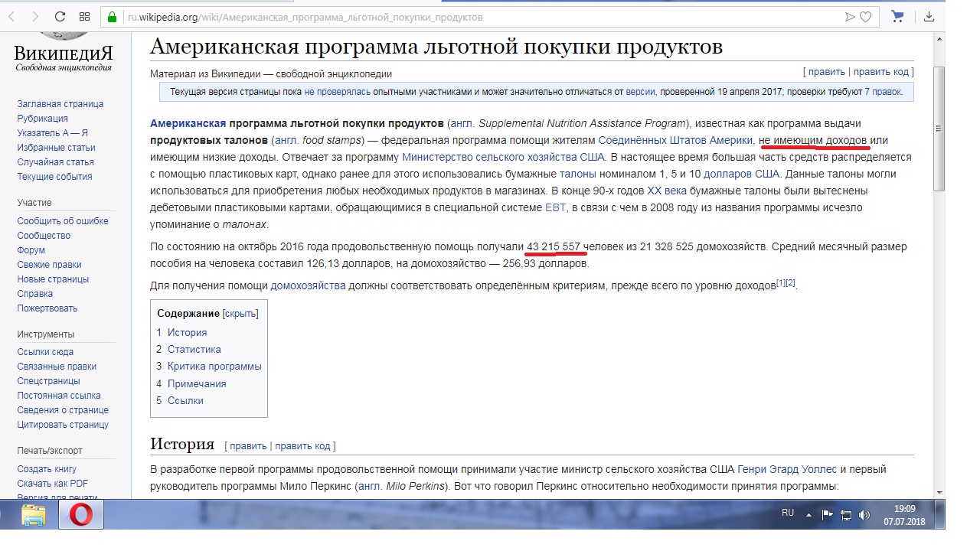This screenshot has height=551, width=980.
Task: Open Случайная статья sidebar link
Action: (55, 162)
